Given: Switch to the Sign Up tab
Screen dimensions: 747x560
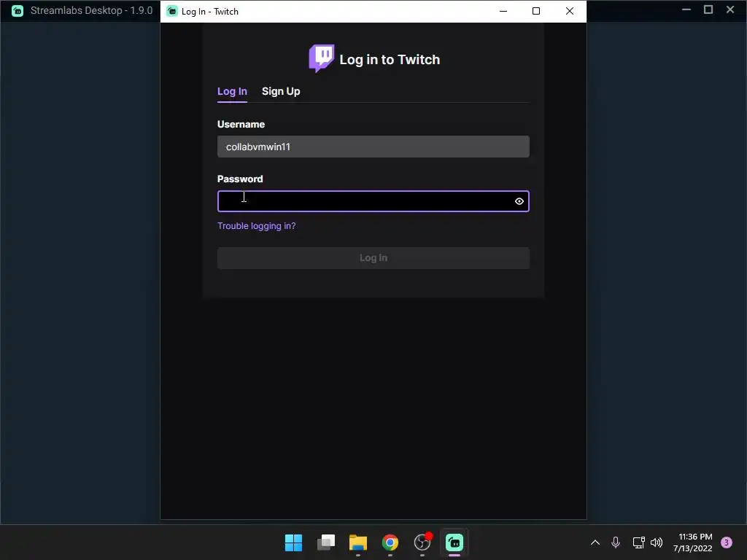Looking at the screenshot, I should 281,91.
